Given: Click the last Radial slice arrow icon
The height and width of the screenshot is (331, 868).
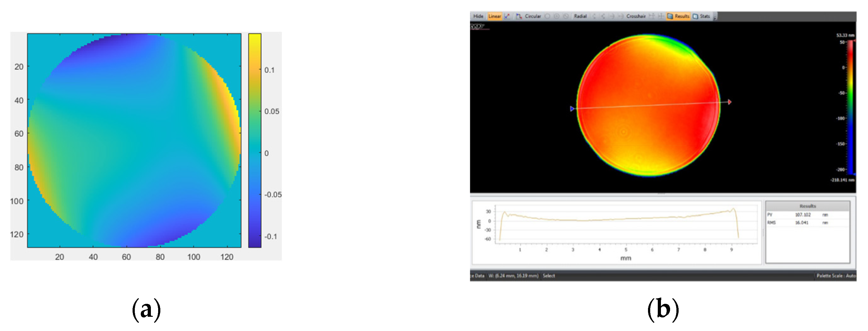Looking at the screenshot, I should (x=620, y=16).
